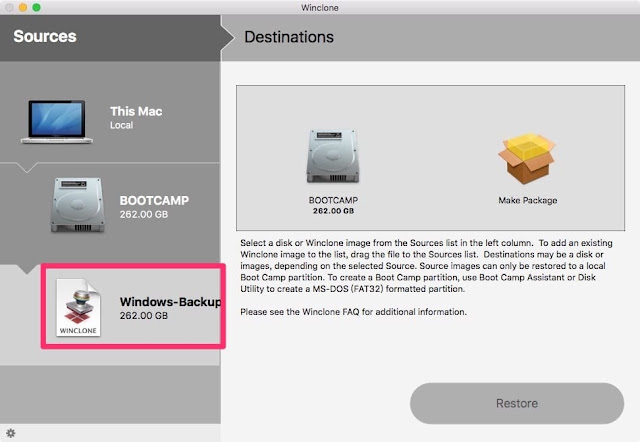This screenshot has width=640, height=442.
Task: Click the "BOOTCAMP" label in Destinations panel
Action: pyautogui.click(x=333, y=200)
